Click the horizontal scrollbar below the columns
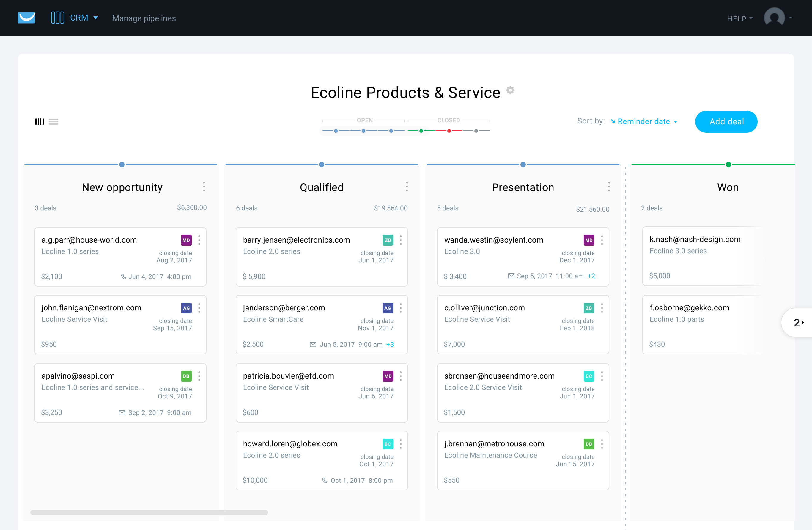This screenshot has height=530, width=812. (149, 512)
